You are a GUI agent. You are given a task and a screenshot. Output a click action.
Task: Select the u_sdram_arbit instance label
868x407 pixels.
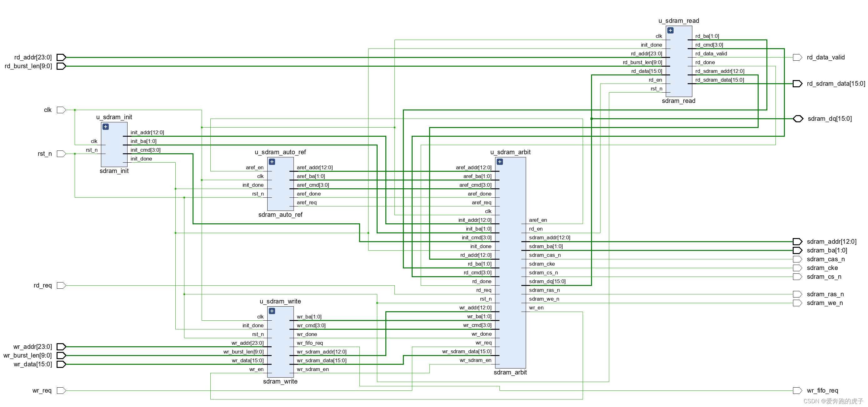click(510, 152)
